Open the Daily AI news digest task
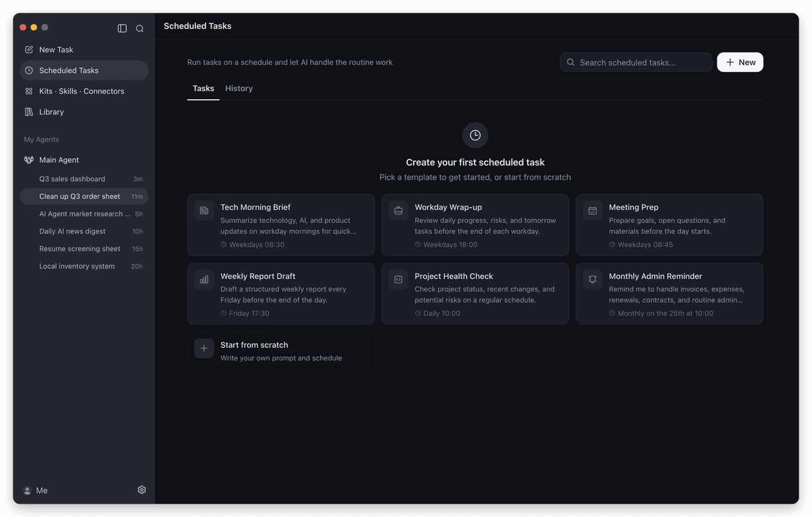This screenshot has width=812, height=517. pyautogui.click(x=84, y=231)
